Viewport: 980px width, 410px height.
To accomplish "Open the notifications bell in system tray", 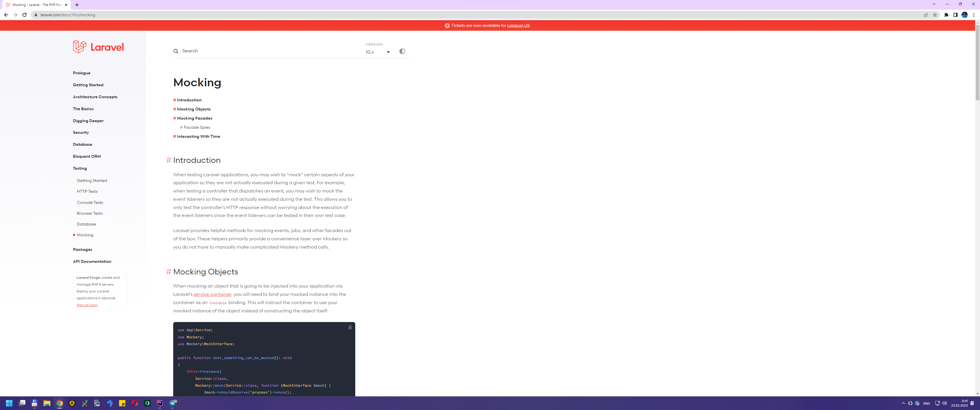I will tap(972, 403).
